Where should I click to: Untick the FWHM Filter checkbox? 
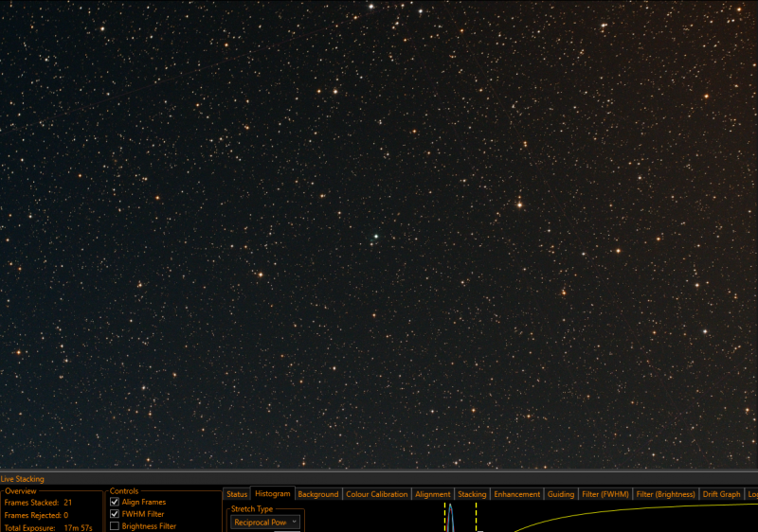[x=115, y=514]
